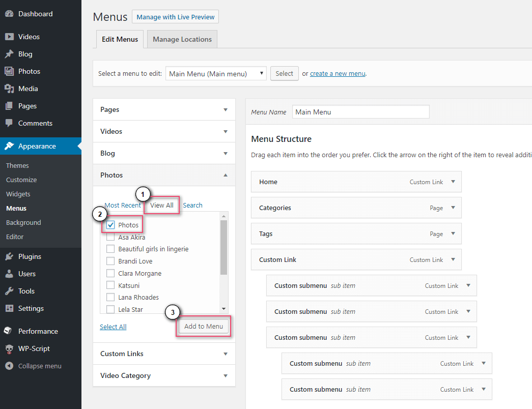Open the Select a menu to edit dropdown
The image size is (532, 409).
point(216,74)
